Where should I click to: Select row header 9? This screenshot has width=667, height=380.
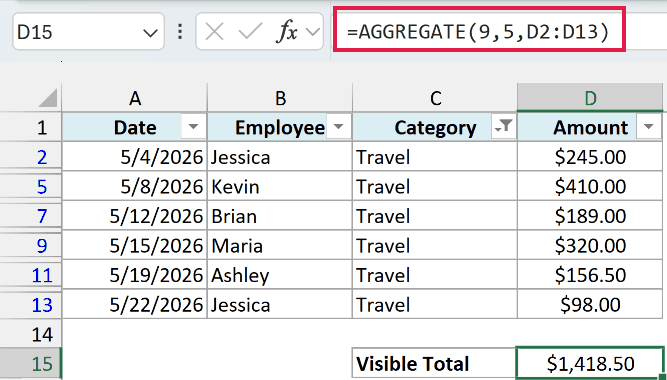coord(31,246)
